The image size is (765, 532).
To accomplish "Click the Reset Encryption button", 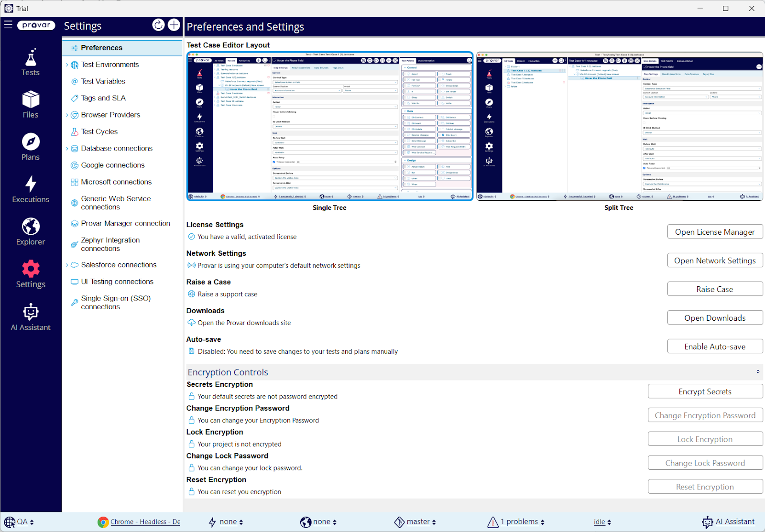I will click(705, 487).
